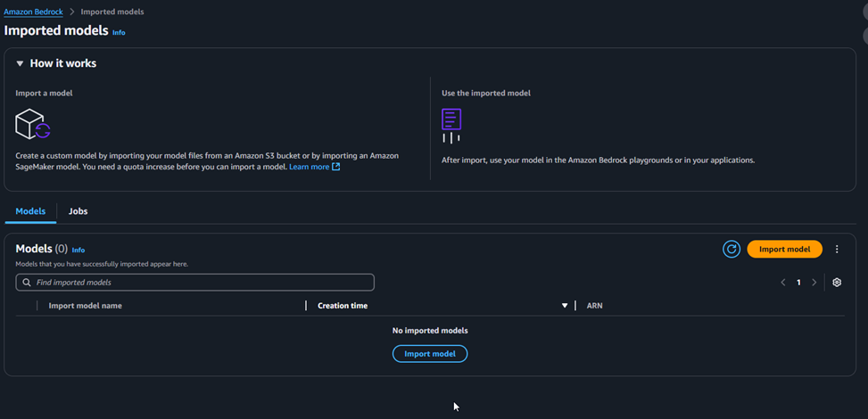Image resolution: width=868 pixels, height=419 pixels.
Task: Click the Import a model heading
Action: tap(44, 93)
